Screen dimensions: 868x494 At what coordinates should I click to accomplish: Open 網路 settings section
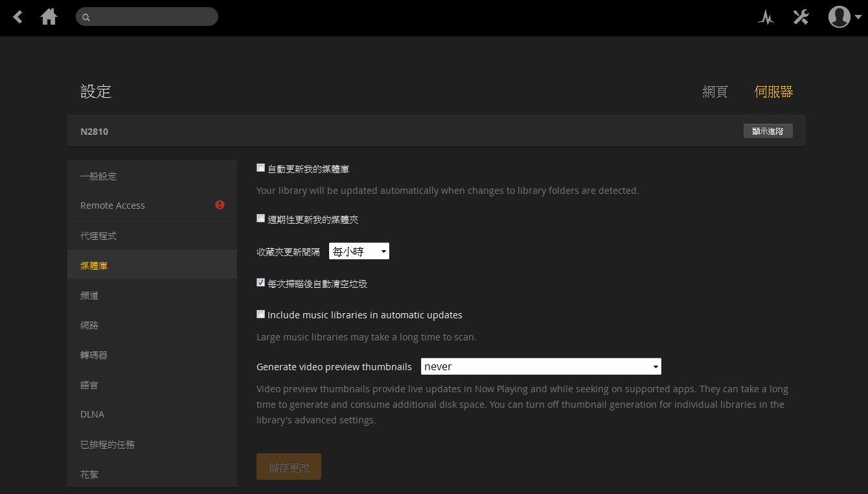(x=152, y=325)
